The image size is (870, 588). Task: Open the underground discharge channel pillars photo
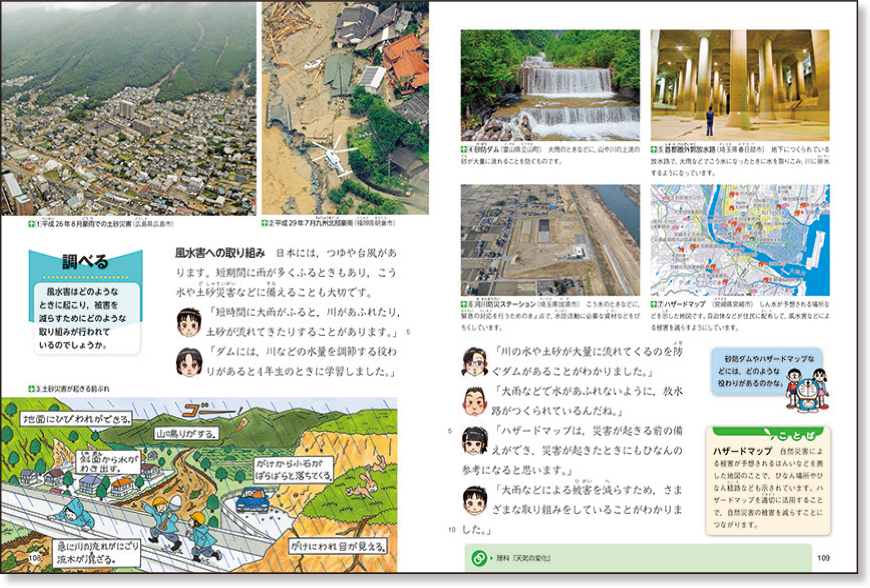click(739, 85)
